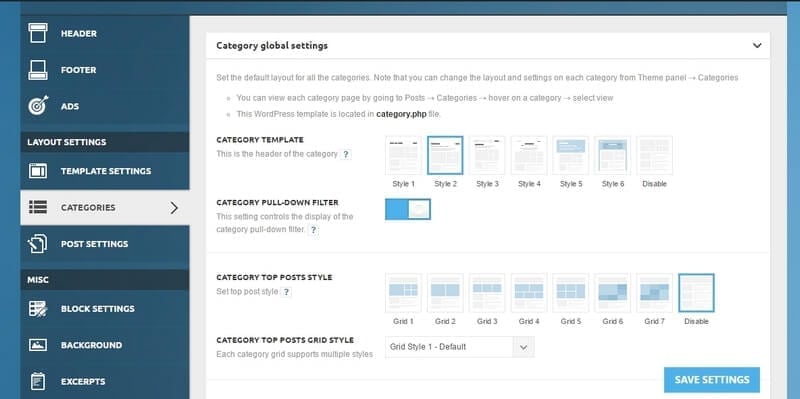Select Disable for top posts style

(x=696, y=293)
